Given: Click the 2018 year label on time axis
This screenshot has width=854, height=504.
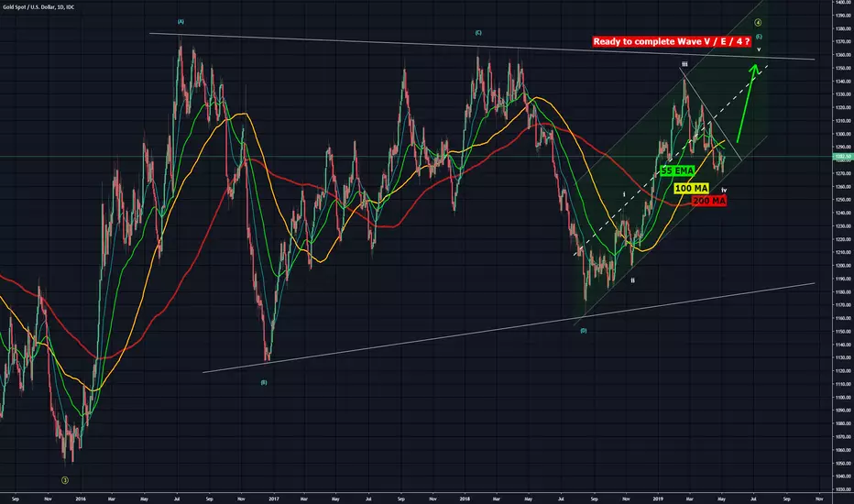Looking at the screenshot, I should pyautogui.click(x=465, y=499).
